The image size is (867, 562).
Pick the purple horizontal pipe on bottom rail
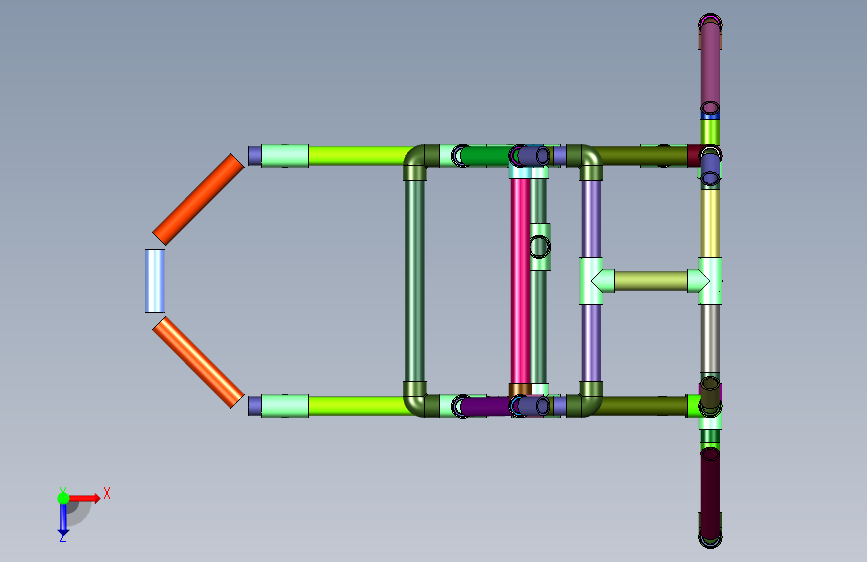(488, 406)
